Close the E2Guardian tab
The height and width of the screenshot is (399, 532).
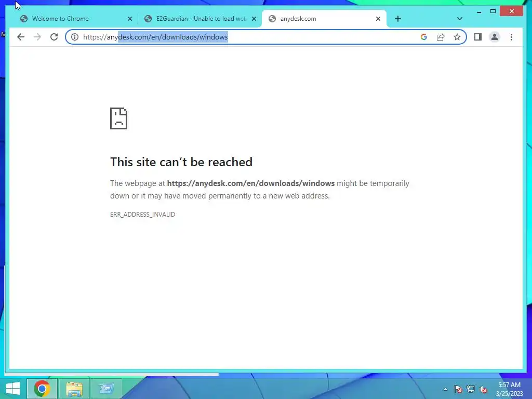tap(254, 19)
